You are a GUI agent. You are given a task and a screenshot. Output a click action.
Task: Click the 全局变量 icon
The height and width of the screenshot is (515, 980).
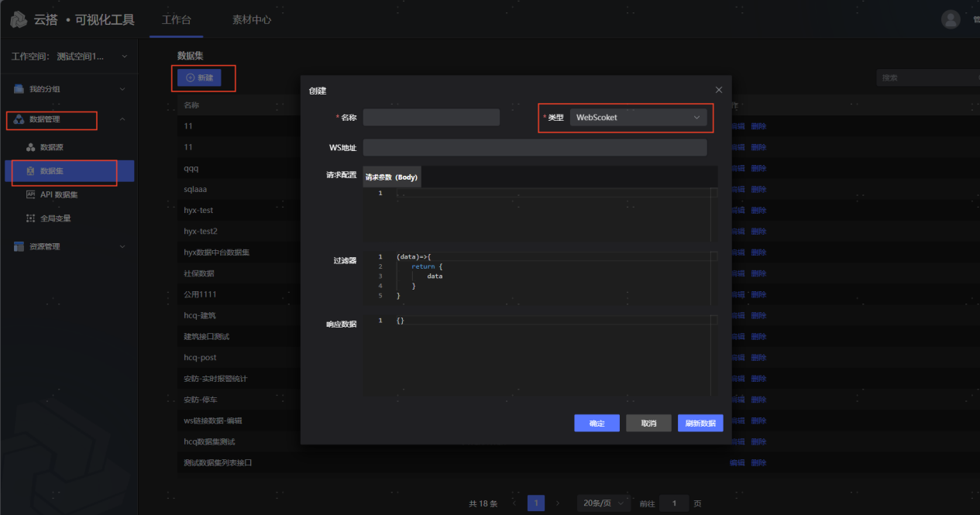pos(31,218)
